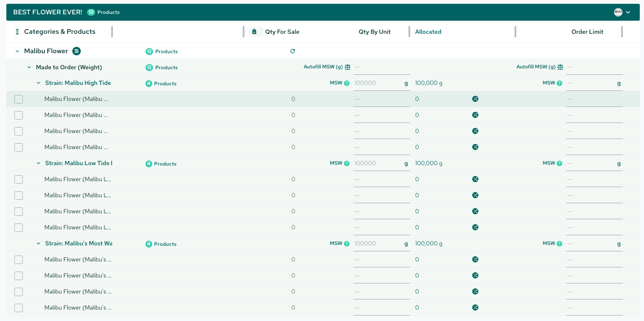This screenshot has width=644, height=321.
Task: Click the price tag icon beside Qty For Sale
Action: click(x=254, y=32)
